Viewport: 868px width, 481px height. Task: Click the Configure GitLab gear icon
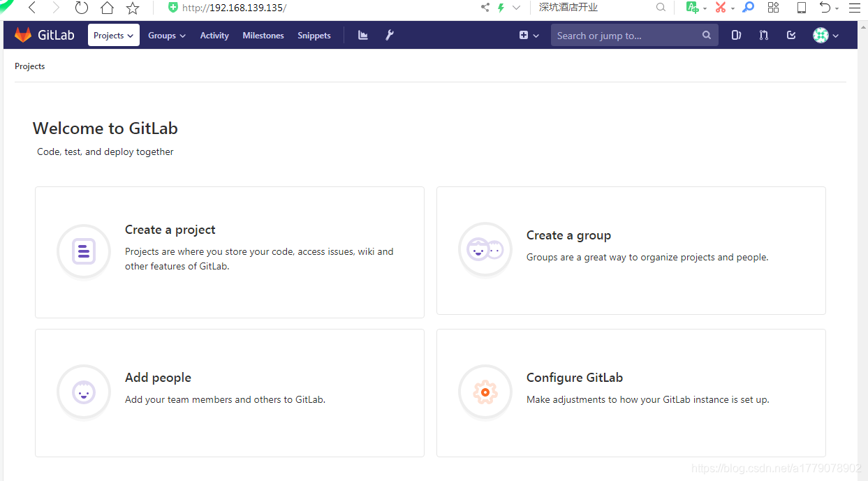click(x=485, y=392)
